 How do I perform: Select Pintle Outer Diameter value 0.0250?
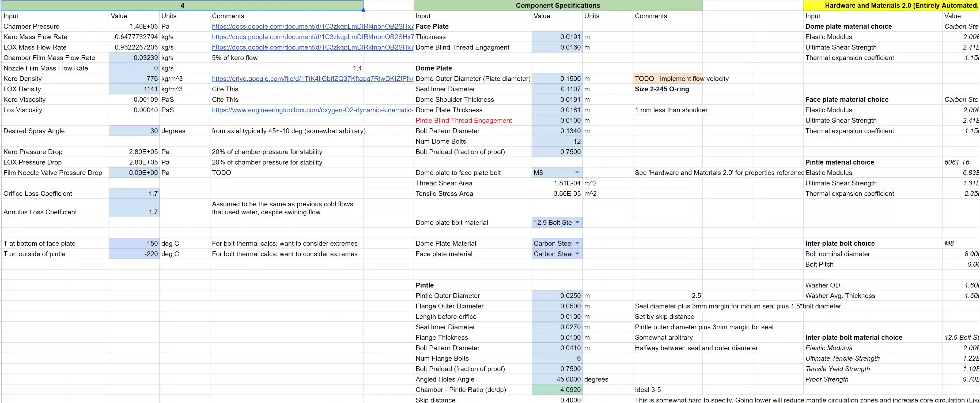pyautogui.click(x=557, y=296)
